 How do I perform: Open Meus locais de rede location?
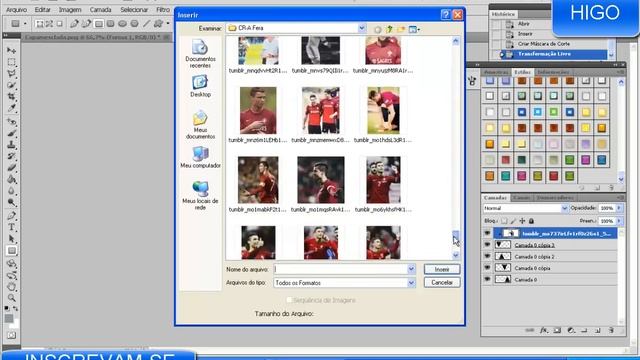(200, 196)
